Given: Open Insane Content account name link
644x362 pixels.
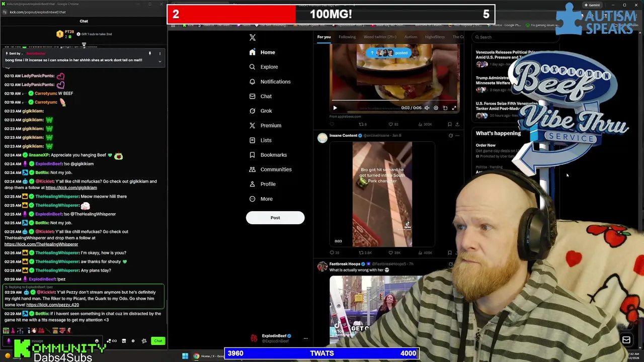Looking at the screenshot, I should tap(343, 135).
